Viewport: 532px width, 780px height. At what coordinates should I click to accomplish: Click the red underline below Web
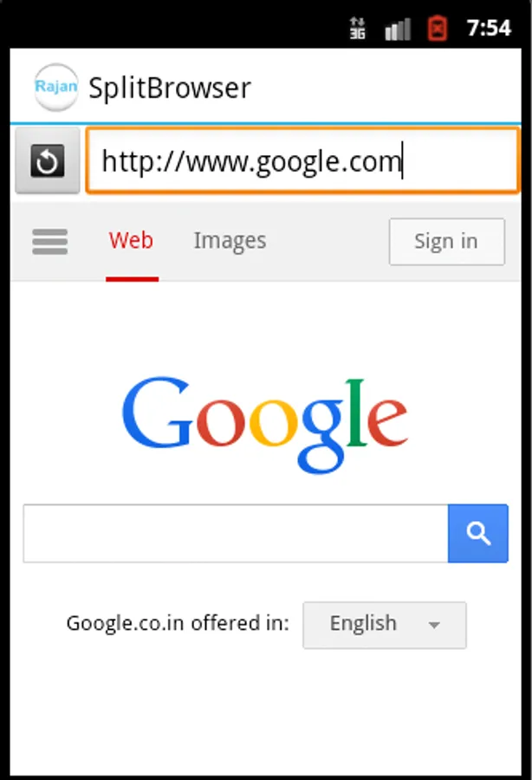(x=133, y=279)
